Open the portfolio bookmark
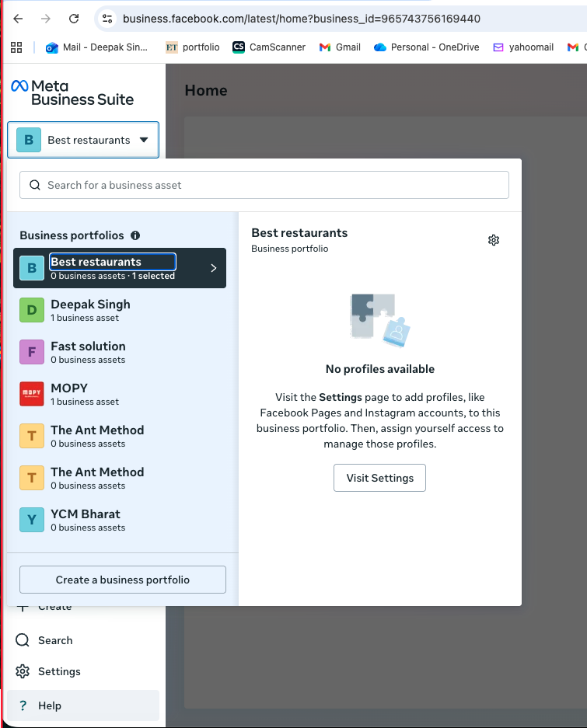The height and width of the screenshot is (728, 587). coord(192,47)
